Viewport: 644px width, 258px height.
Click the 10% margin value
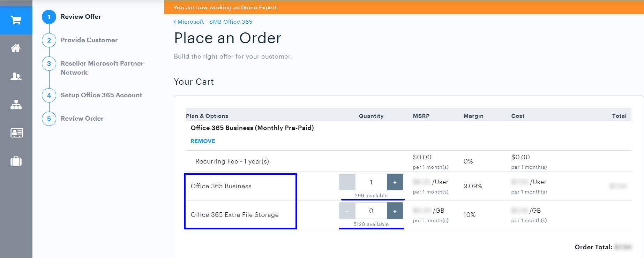(469, 215)
